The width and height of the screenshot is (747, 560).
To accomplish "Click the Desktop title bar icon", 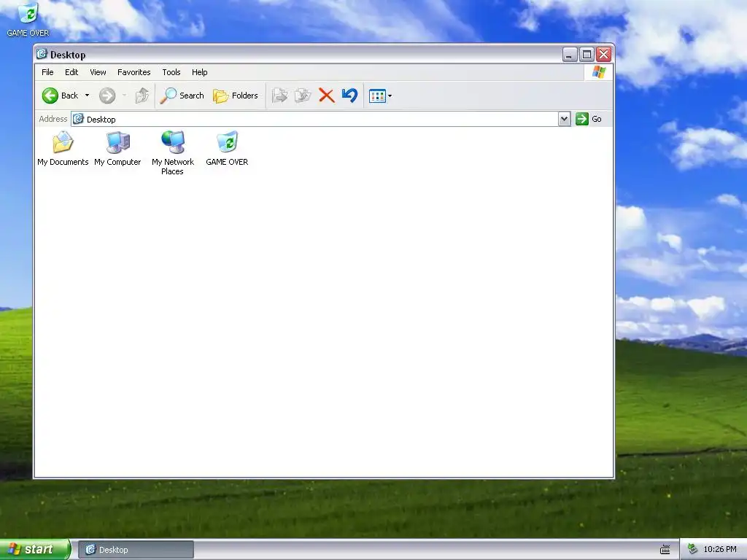I will pyautogui.click(x=42, y=54).
